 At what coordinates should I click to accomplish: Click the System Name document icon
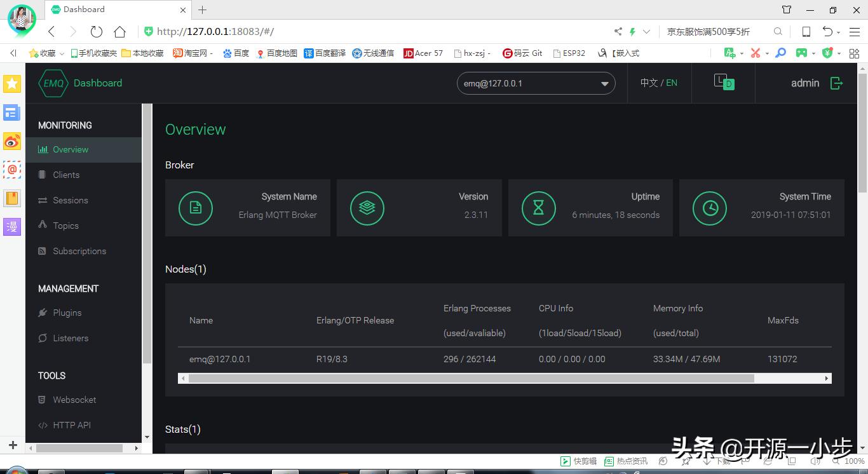pyautogui.click(x=196, y=208)
